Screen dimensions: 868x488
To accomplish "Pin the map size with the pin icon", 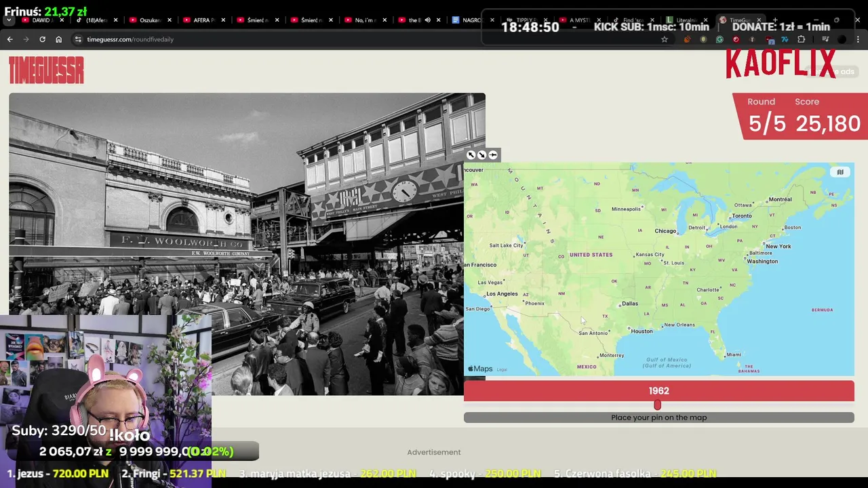I will tap(493, 155).
